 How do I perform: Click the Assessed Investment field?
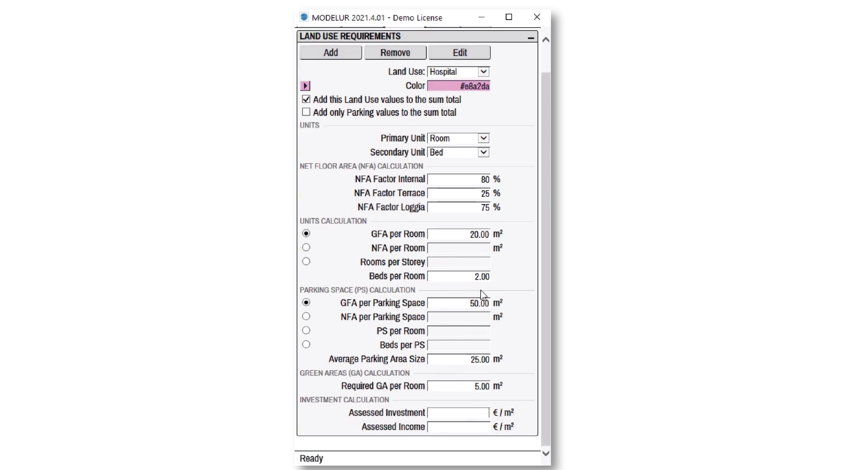click(x=459, y=413)
